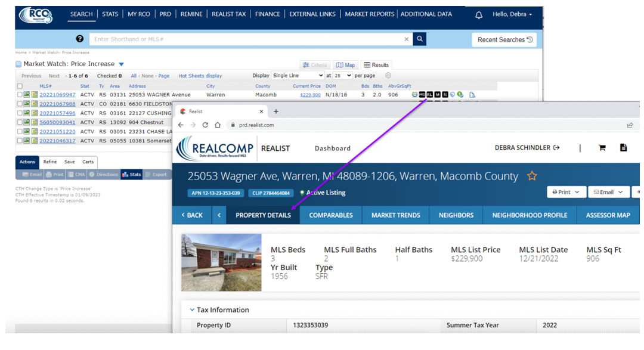Select the Refine tab
Image resolution: width=644 pixels, height=350 pixels.
coord(50,162)
